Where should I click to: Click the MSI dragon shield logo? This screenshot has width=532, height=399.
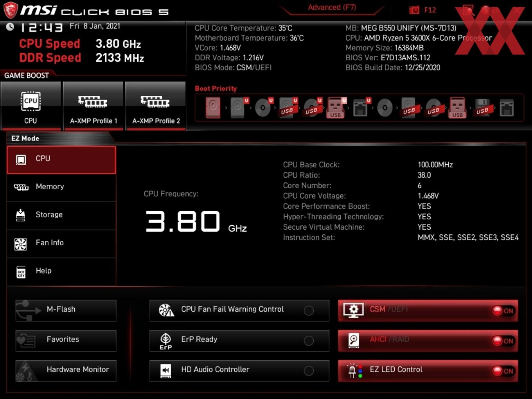coord(10,10)
